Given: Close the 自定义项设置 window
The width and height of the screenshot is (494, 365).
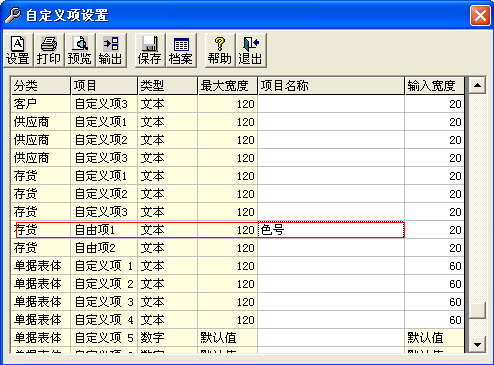Looking at the screenshot, I should (480, 15).
